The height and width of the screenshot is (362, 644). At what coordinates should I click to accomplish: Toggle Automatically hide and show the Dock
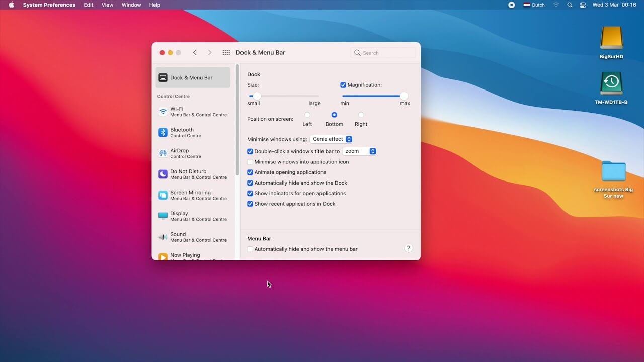[x=250, y=183]
